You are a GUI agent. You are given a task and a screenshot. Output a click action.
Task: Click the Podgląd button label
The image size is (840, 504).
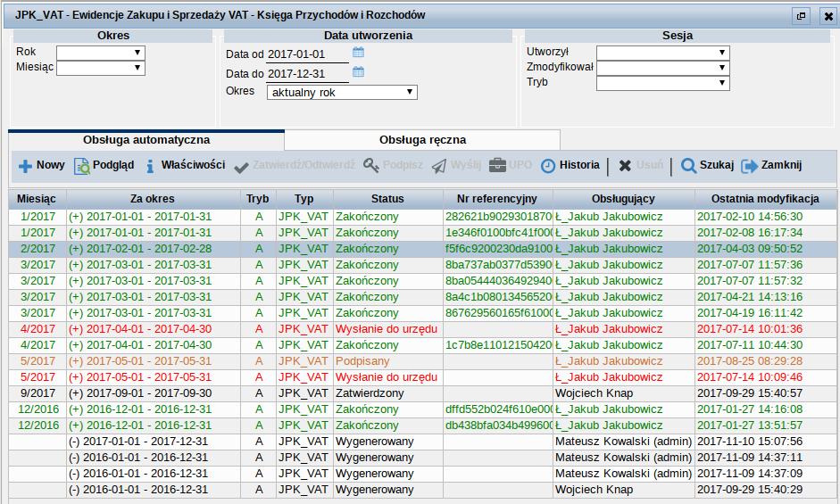113,165
